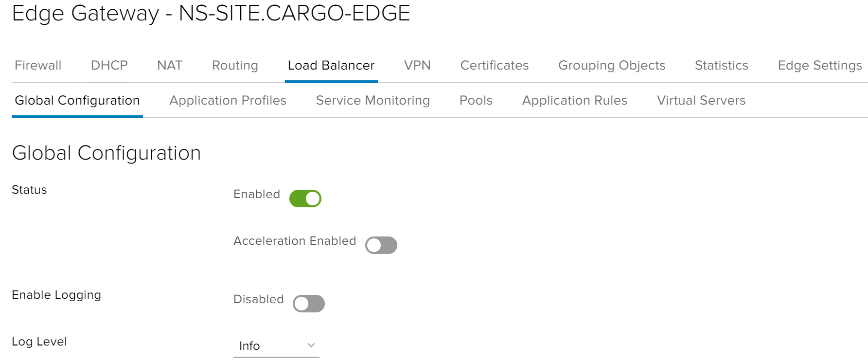
Task: Switch to the DHCP tab
Action: pos(109,65)
